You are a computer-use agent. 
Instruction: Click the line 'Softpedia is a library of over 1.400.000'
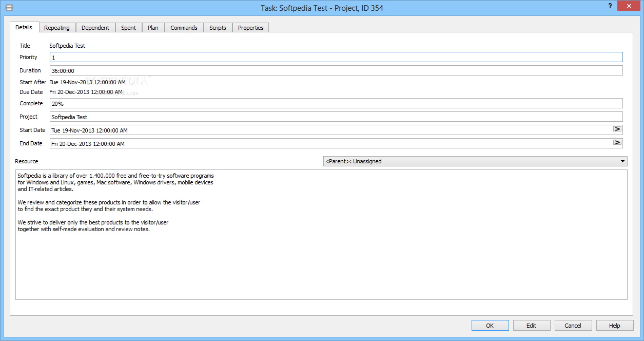click(x=116, y=176)
